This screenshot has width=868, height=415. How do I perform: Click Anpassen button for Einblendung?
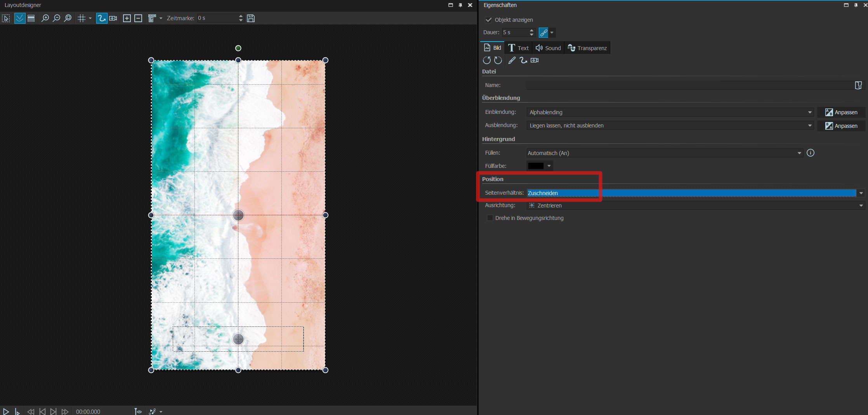[841, 112]
